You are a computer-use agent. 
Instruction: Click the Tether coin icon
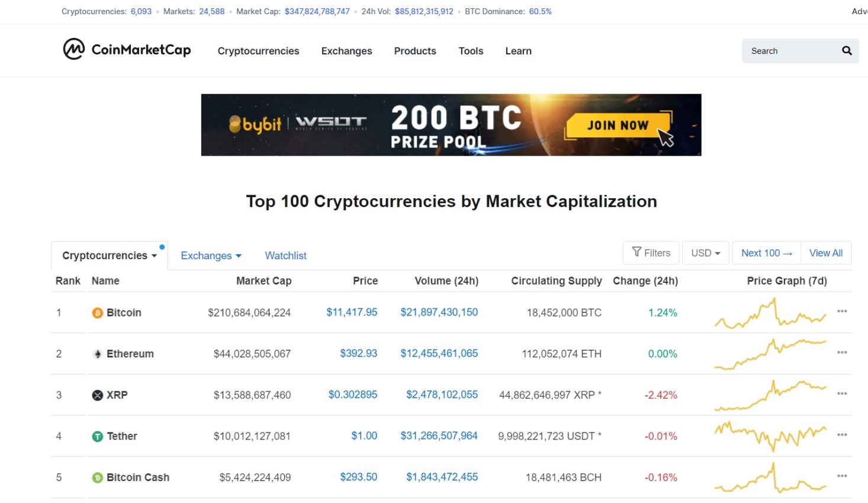(x=98, y=437)
